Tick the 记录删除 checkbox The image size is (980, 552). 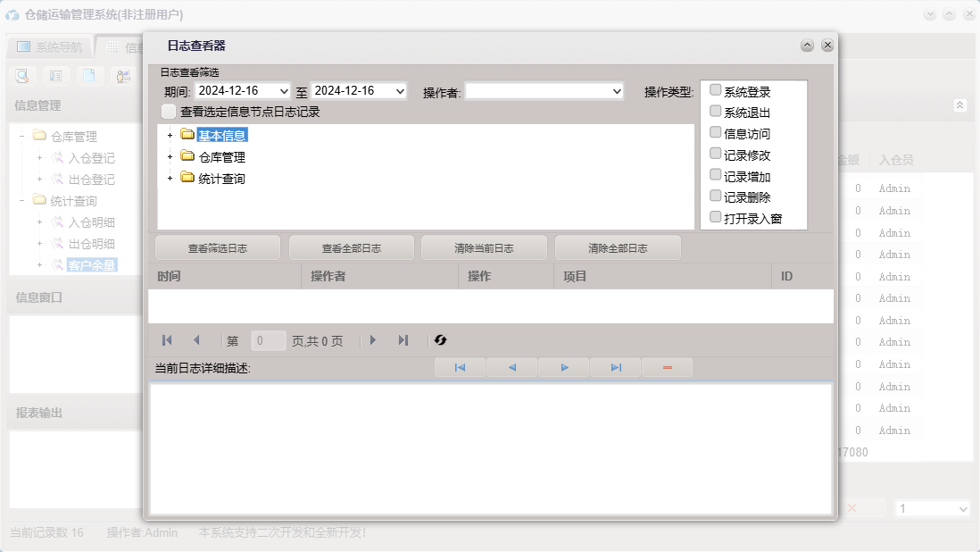[x=716, y=197]
